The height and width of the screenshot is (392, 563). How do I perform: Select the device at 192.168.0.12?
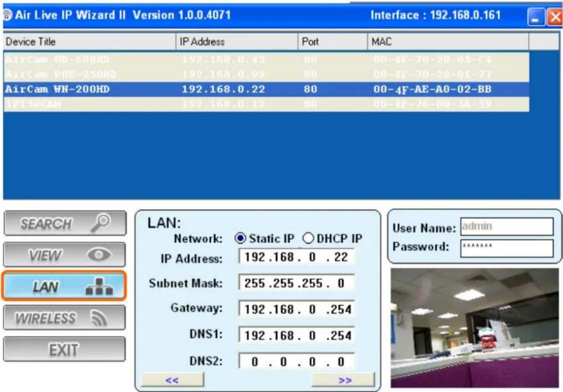[266, 104]
